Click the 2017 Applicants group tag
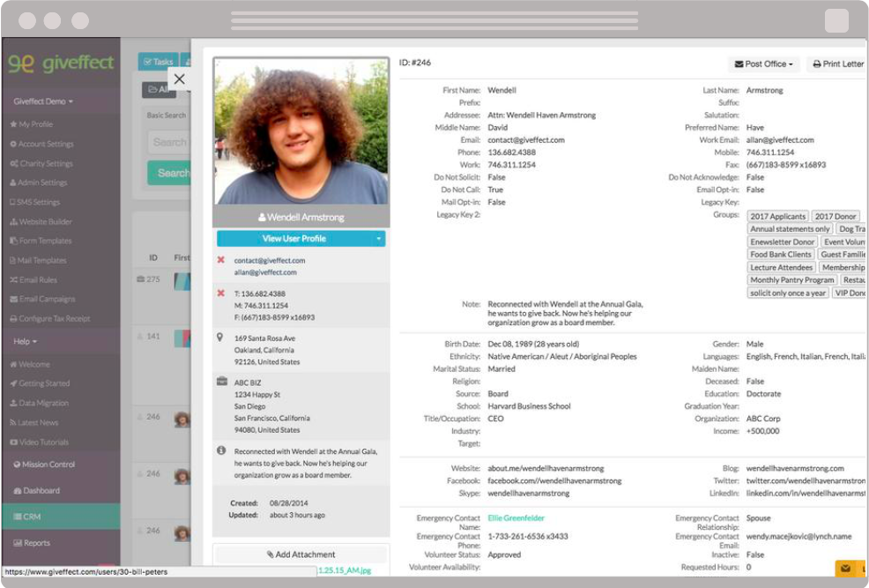The width and height of the screenshot is (869, 588). tap(777, 216)
